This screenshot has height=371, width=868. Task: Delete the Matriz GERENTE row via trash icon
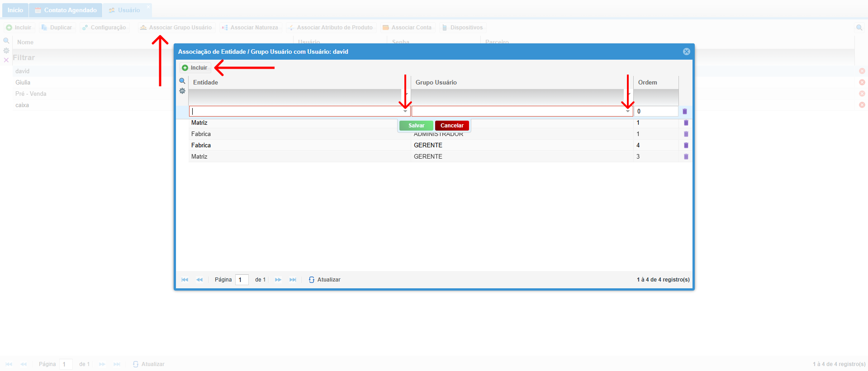686,157
